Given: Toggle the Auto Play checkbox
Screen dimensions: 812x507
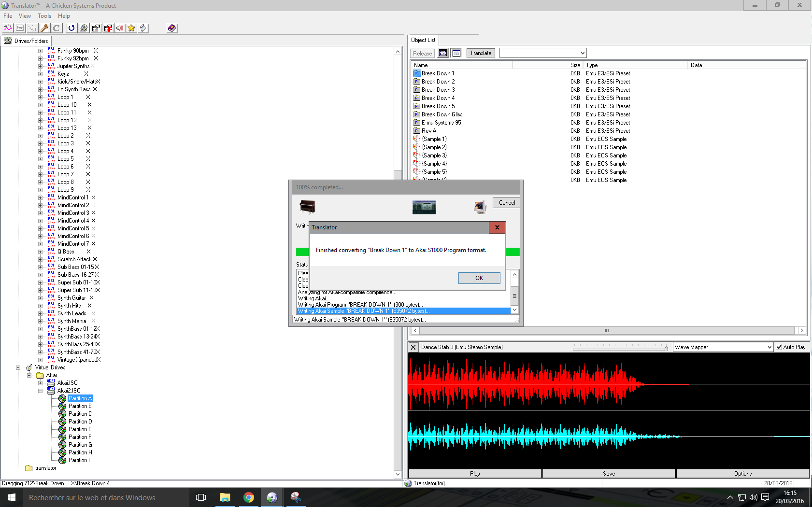Looking at the screenshot, I should coord(779,347).
